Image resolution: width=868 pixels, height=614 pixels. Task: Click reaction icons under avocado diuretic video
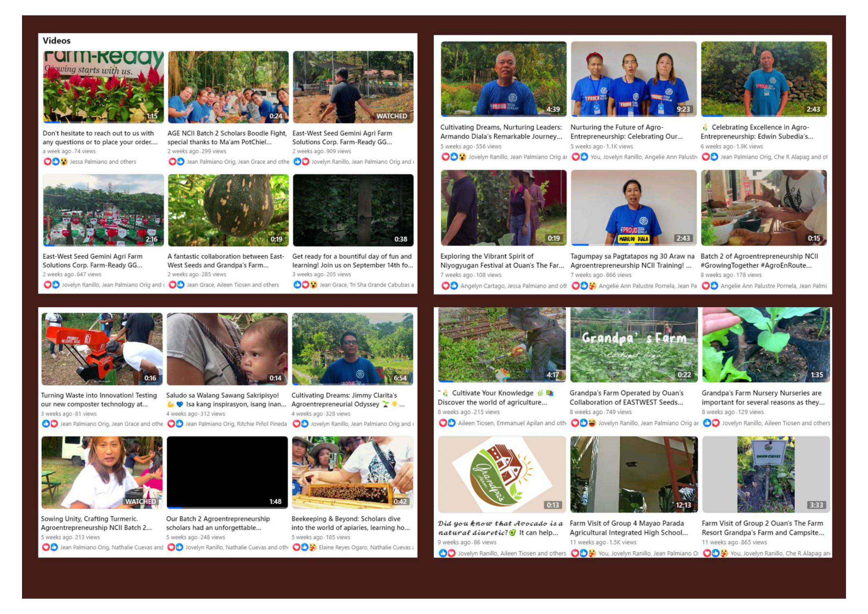[x=447, y=553]
